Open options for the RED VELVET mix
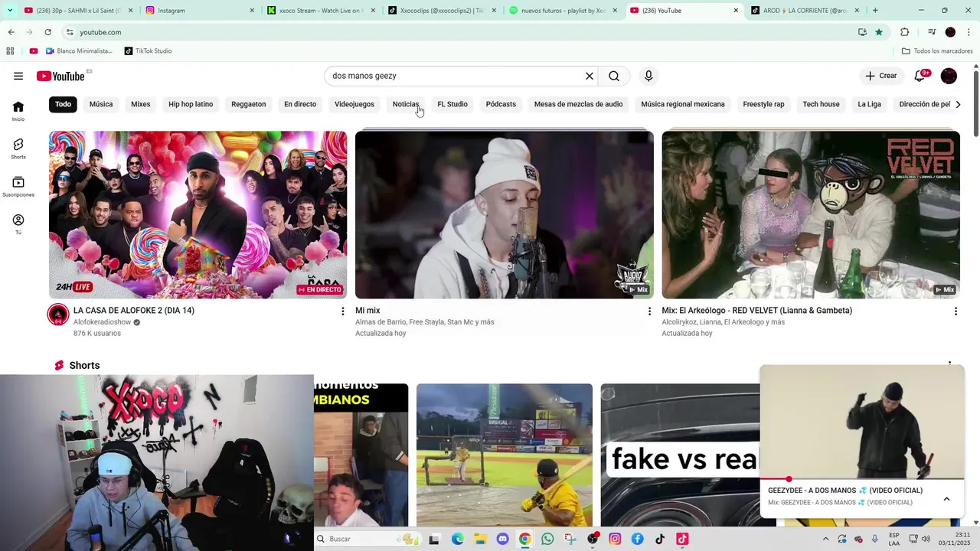The height and width of the screenshot is (551, 980). (x=955, y=311)
